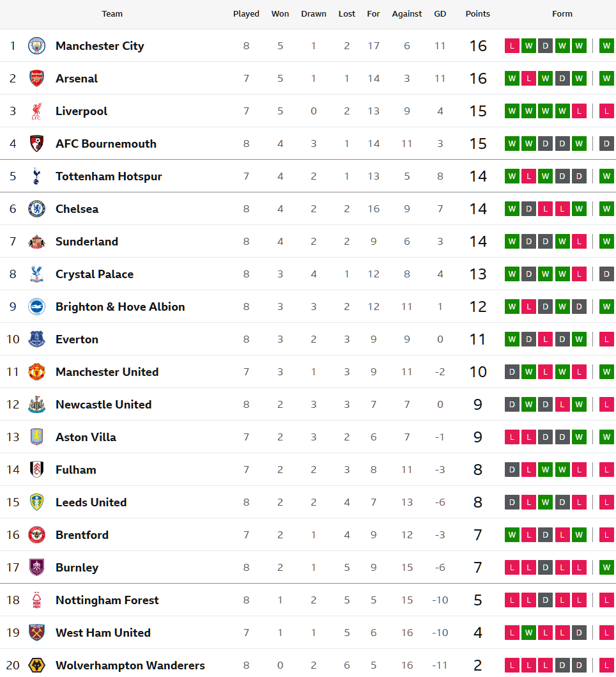This screenshot has width=616, height=677.
Task: Click the Nottingham Forest tree badge
Action: click(x=37, y=600)
